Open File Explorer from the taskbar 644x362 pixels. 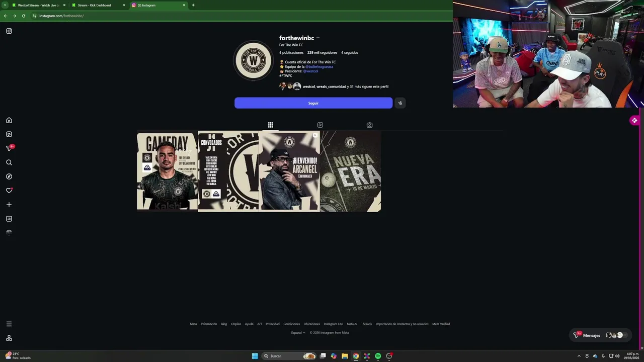tap(345, 356)
